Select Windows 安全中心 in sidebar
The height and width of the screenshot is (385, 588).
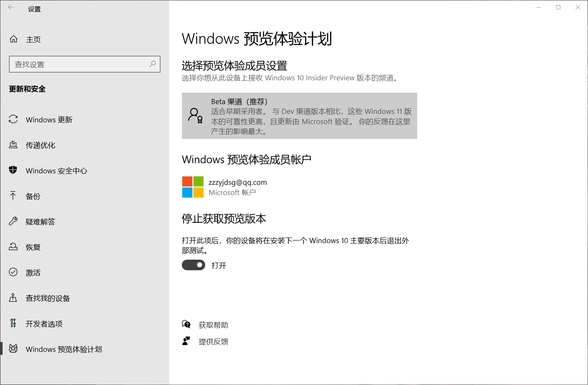85,170
